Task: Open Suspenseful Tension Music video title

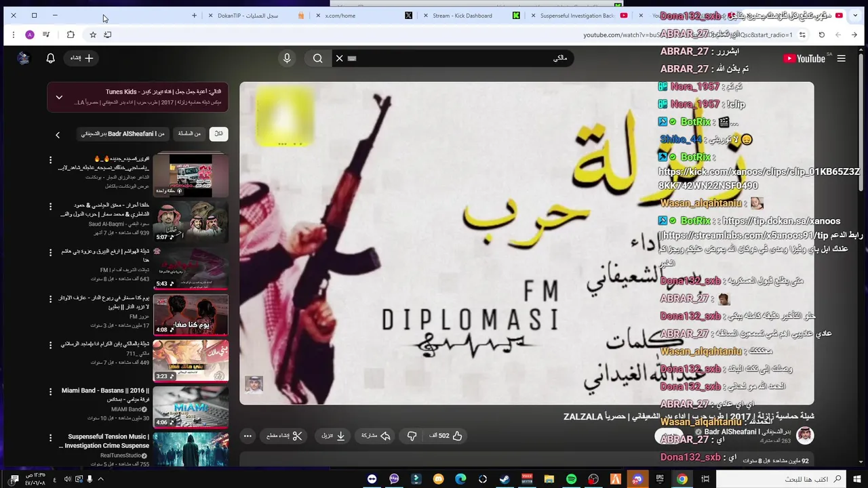Action: point(106,441)
